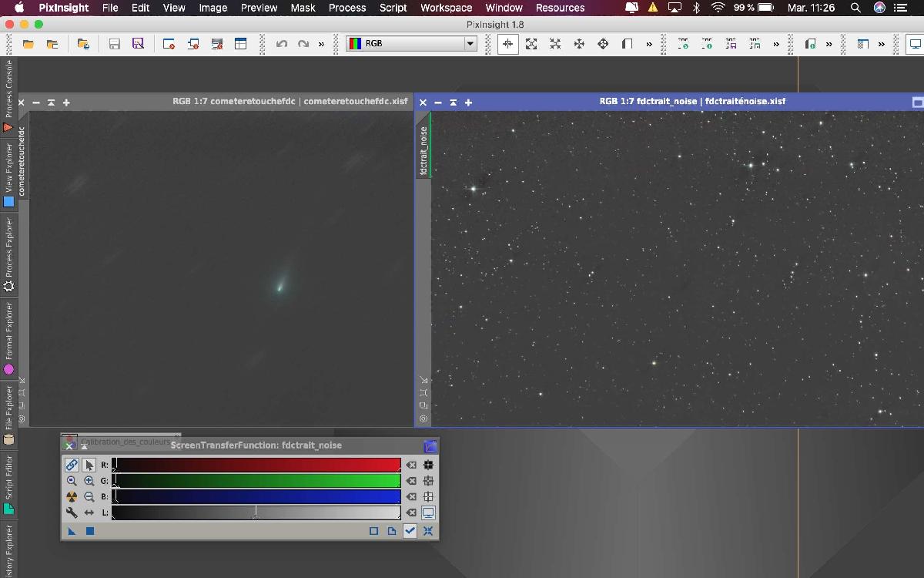Click the new instance triangle in STF dialog
The height and width of the screenshot is (578, 924).
click(71, 531)
